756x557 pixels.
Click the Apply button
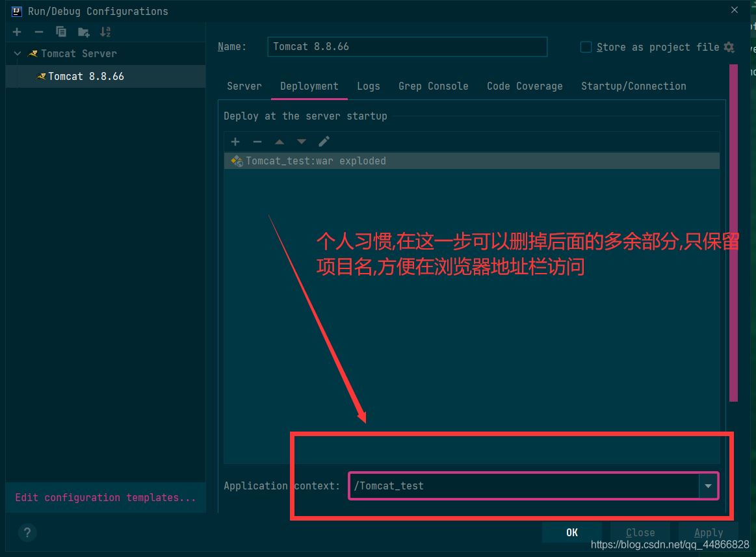click(x=709, y=532)
